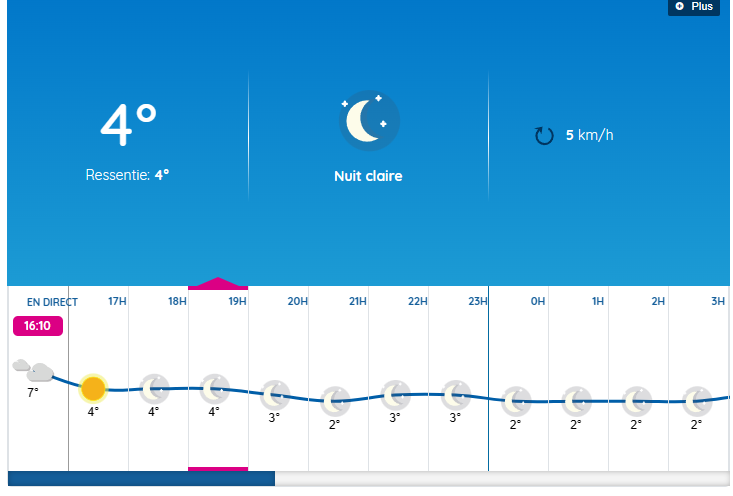Viewport: 733px width, 496px height.
Task: Click the large Nuit claire moon icon
Action: 368,121
